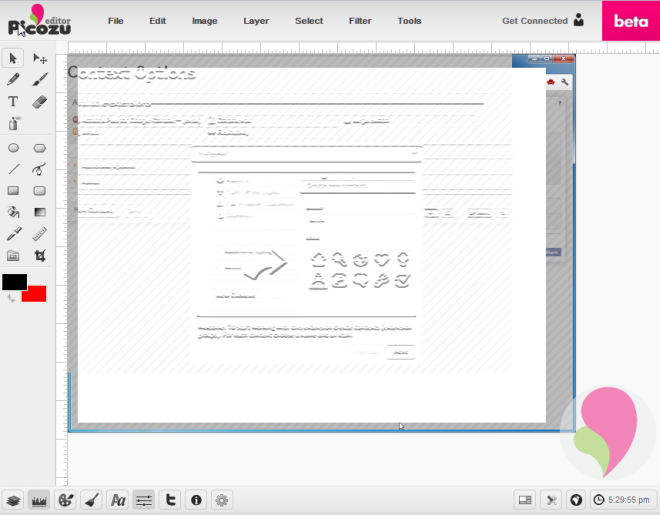The image size is (660, 515).
Task: Select the Pen curve tool
Action: click(40, 169)
